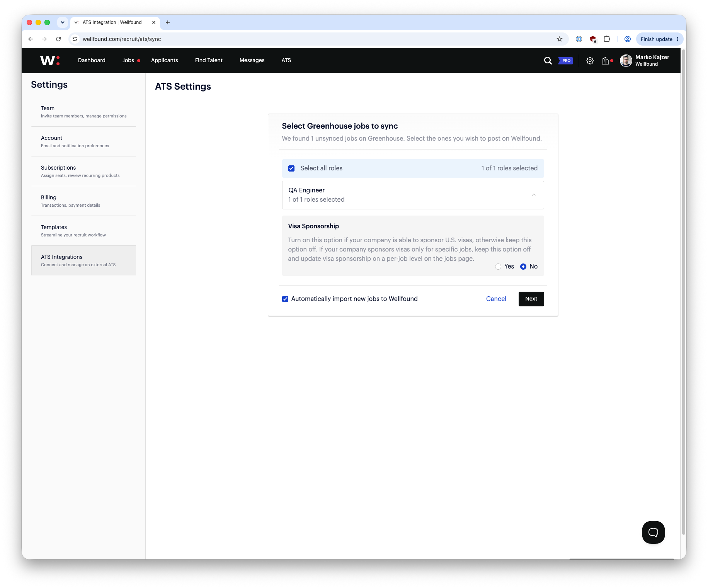Open Messages in the navbar
This screenshot has height=588, width=708.
252,60
